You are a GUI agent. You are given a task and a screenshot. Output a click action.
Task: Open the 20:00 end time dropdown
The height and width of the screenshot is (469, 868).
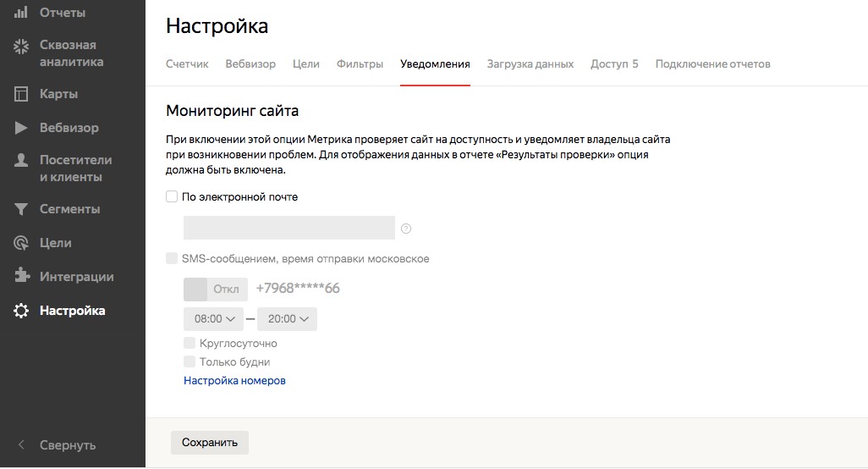click(288, 319)
